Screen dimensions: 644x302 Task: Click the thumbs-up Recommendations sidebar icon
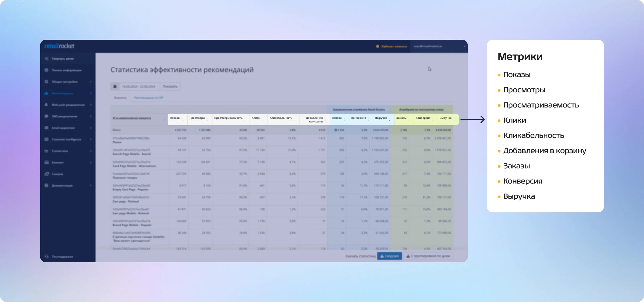pos(47,93)
